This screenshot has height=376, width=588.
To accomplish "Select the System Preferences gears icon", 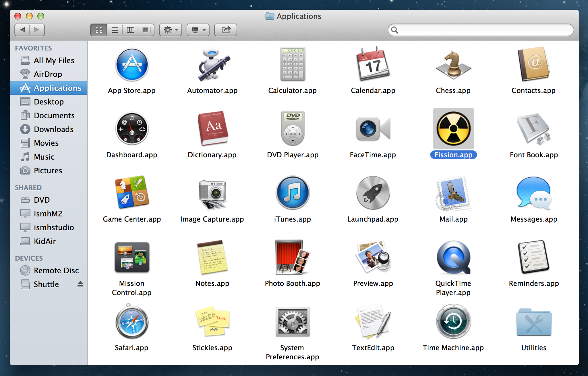I will click(x=293, y=321).
